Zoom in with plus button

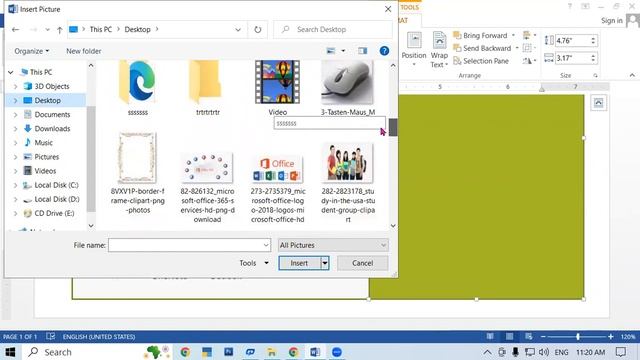pos(611,337)
